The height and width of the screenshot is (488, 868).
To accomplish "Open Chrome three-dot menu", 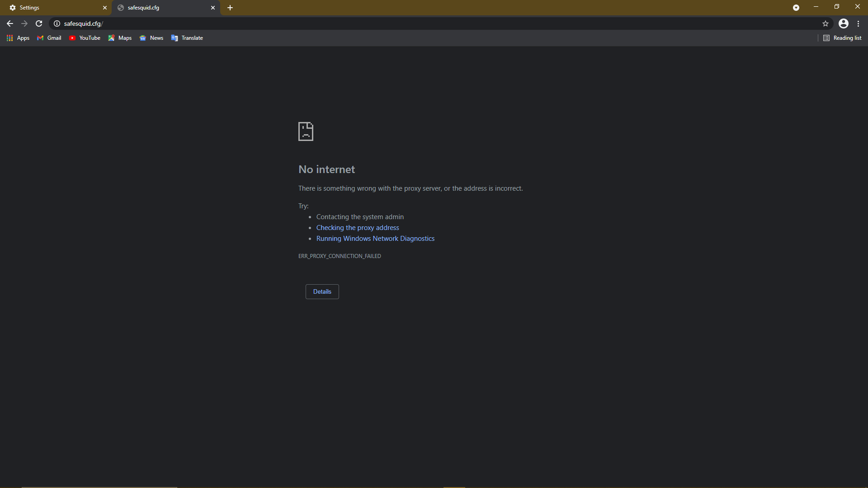I will coord(858,23).
